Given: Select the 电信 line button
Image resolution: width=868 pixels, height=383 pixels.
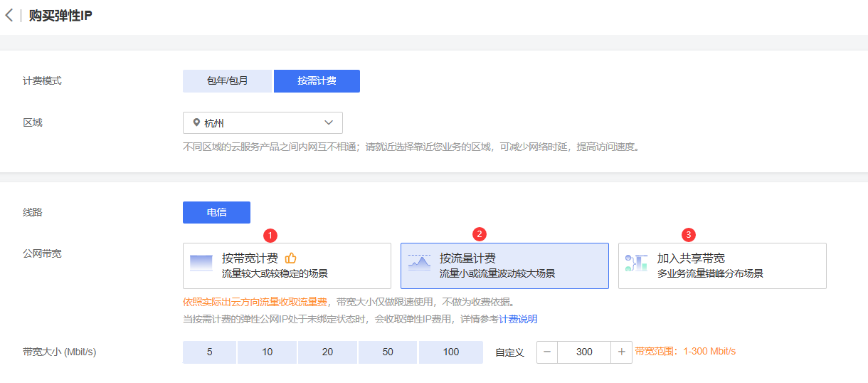Looking at the screenshot, I should coord(216,212).
